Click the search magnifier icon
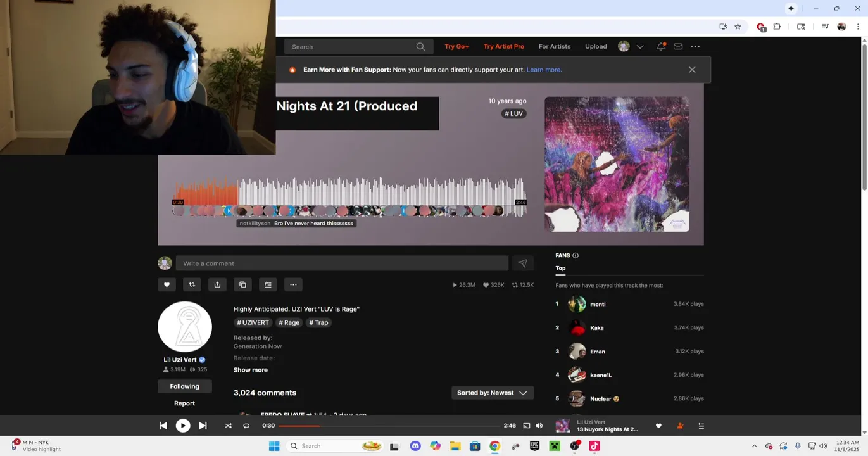The image size is (868, 456). pos(420,47)
